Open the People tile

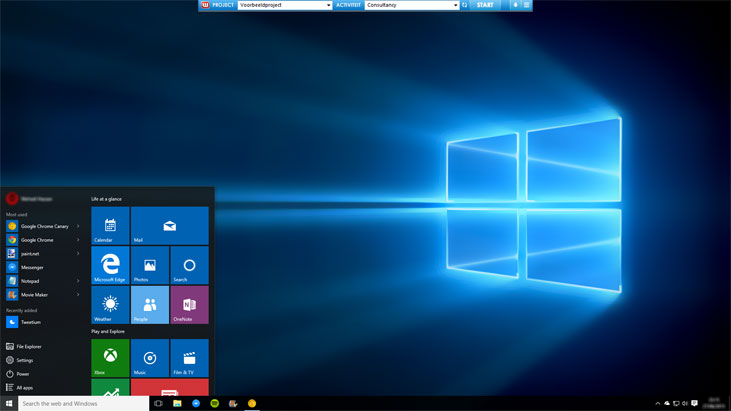point(149,305)
